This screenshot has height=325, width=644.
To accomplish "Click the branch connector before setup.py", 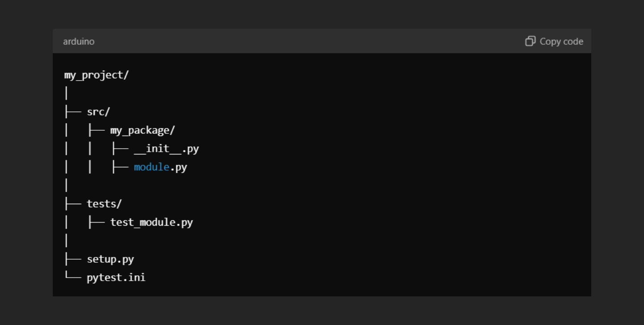I will (73, 259).
